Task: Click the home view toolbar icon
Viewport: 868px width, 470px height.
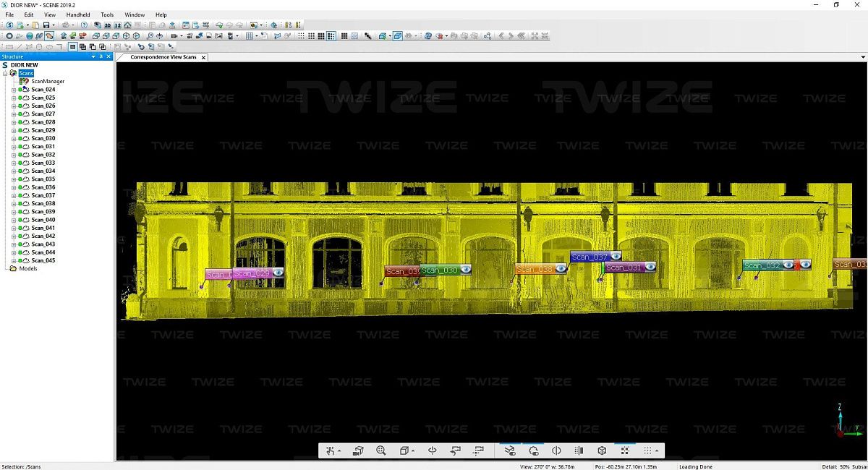Action: tap(127, 25)
